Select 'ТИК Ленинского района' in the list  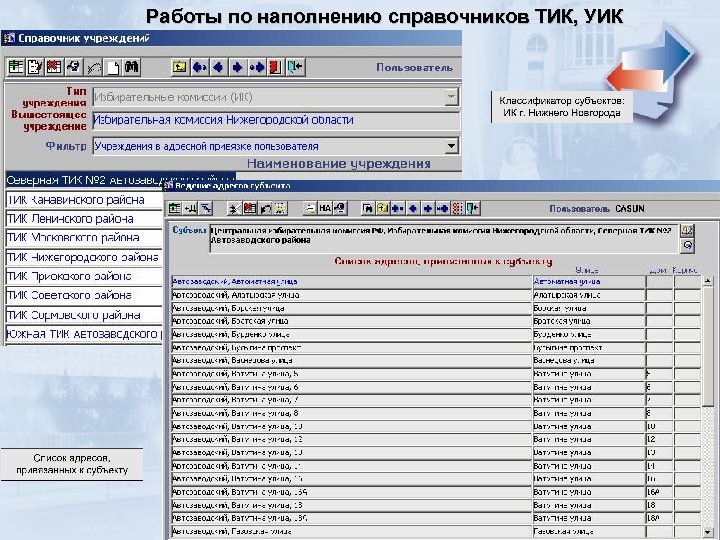(84, 219)
